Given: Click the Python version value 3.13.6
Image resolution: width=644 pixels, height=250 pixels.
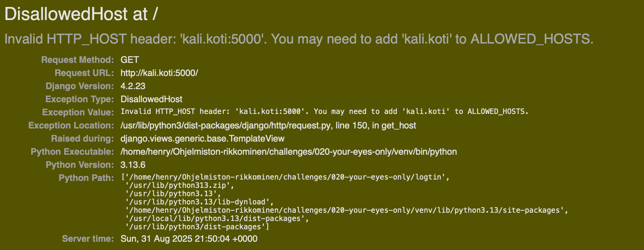Looking at the screenshot, I should (x=133, y=165).
